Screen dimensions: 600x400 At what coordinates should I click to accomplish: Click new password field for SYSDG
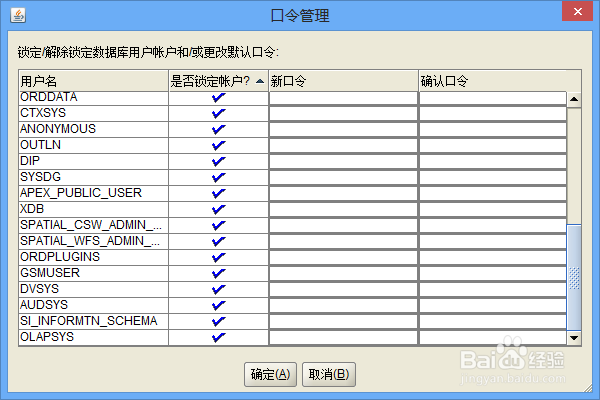[x=343, y=178]
